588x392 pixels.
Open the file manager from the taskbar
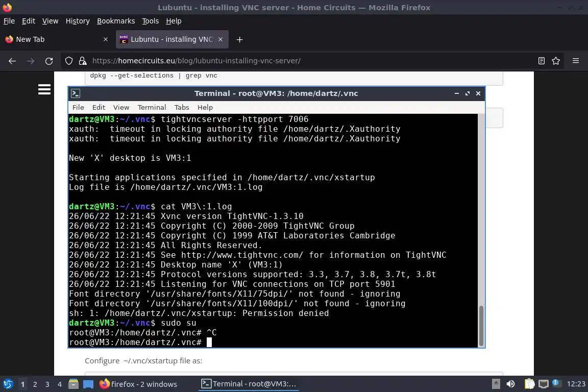click(73, 384)
